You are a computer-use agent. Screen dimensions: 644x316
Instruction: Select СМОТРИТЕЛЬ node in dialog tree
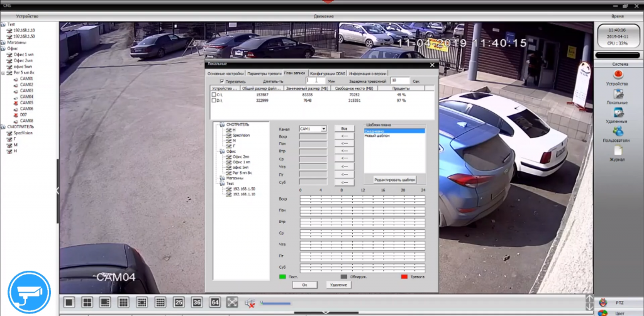238,124
